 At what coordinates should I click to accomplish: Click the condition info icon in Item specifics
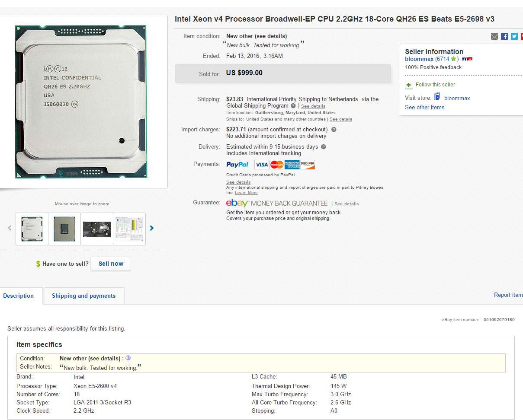[128, 358]
